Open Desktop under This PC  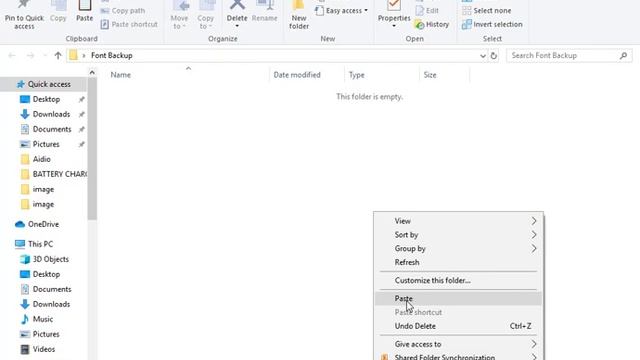coord(46,274)
